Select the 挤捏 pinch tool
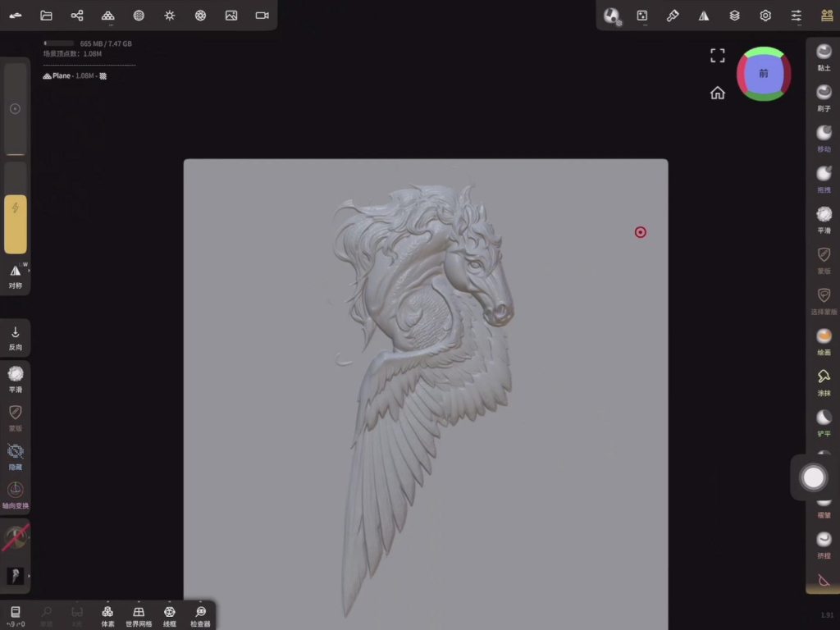Screen dimensions: 840x630 click(824, 546)
